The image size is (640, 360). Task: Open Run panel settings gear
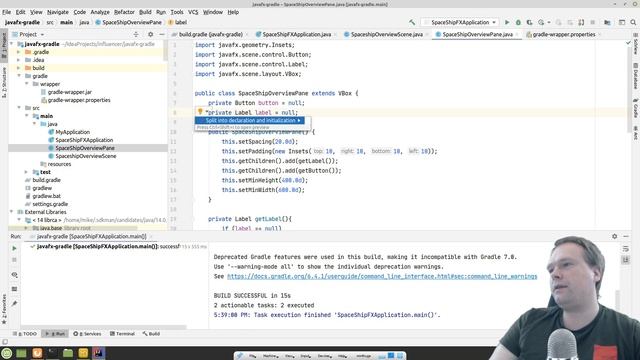tap(615, 236)
